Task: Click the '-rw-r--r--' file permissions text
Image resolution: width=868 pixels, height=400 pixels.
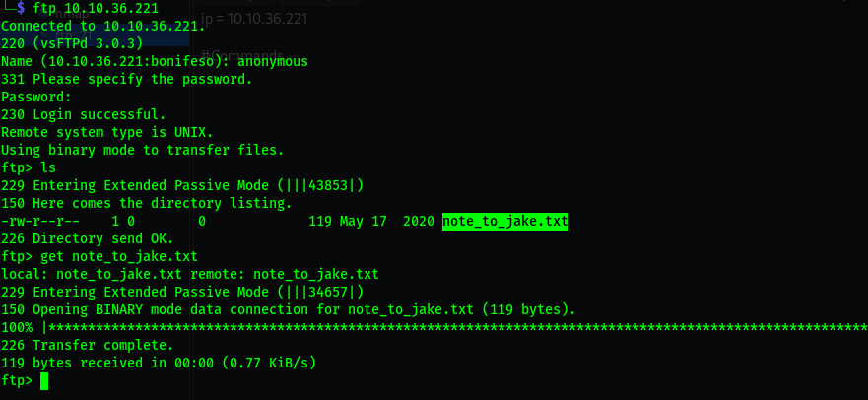Action: coord(40,222)
